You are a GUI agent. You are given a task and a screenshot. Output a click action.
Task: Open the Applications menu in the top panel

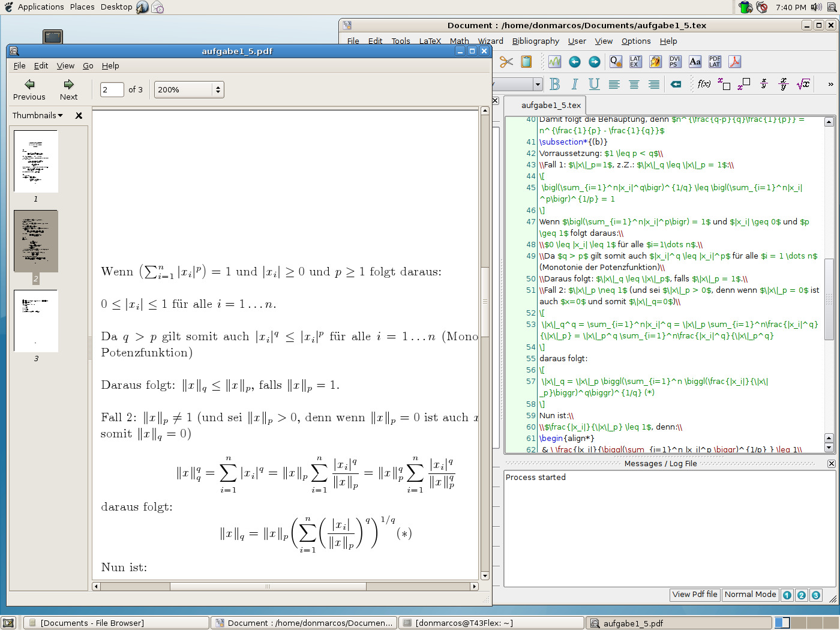(x=41, y=7)
